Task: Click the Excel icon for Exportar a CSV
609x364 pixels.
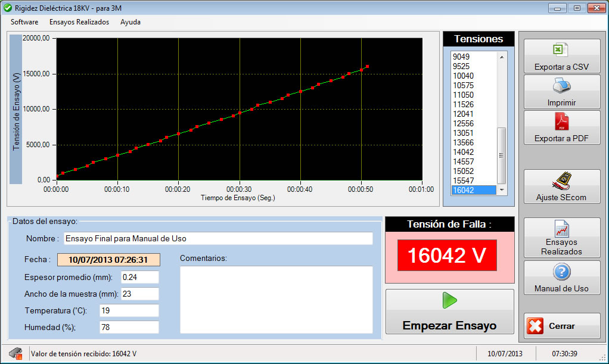Action: coord(561,51)
